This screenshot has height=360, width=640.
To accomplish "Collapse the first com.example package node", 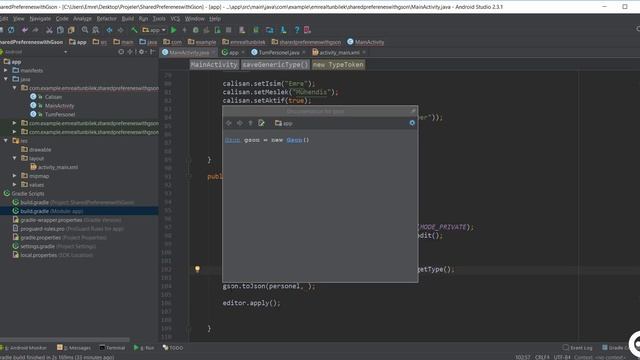I will pyautogui.click(x=15, y=88).
